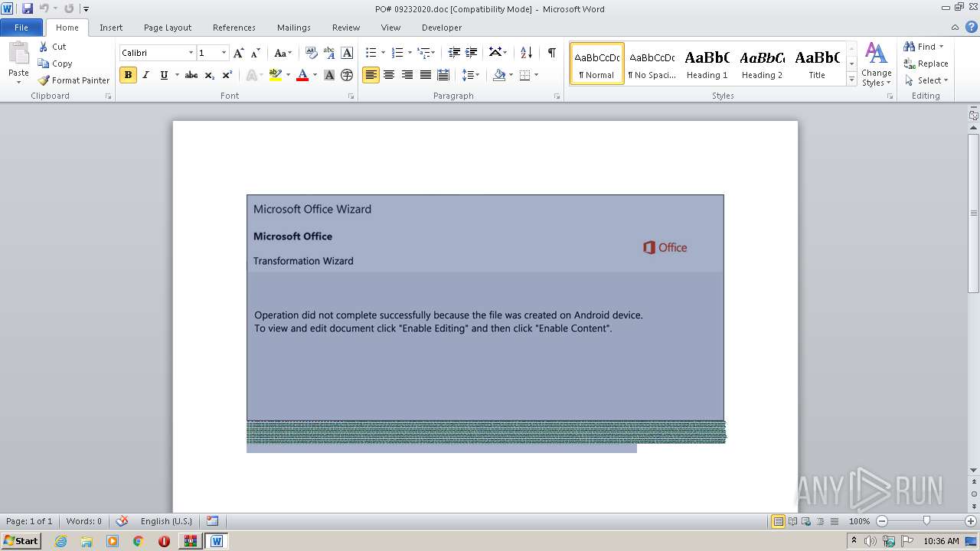Toggle Show/Hide paragraph marks
This screenshot has height=551, width=980.
point(551,53)
